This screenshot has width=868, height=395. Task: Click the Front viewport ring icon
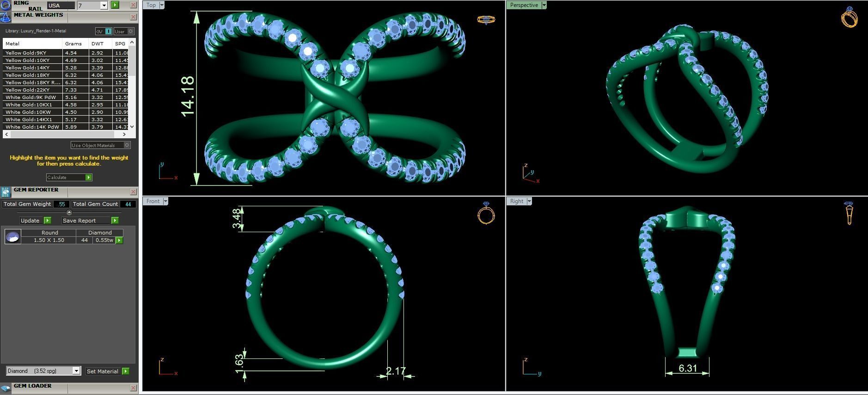coord(486,213)
